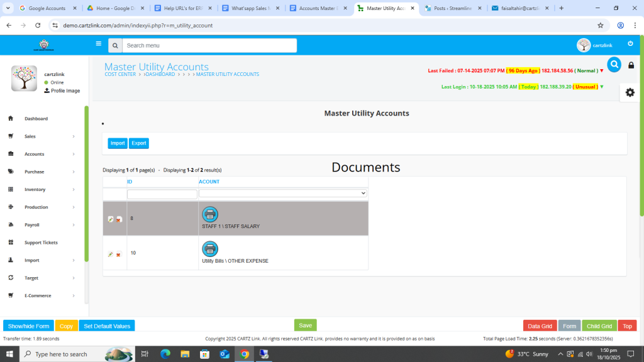This screenshot has width=644, height=362.
Task: Click the padlock lock icon
Action: click(631, 65)
